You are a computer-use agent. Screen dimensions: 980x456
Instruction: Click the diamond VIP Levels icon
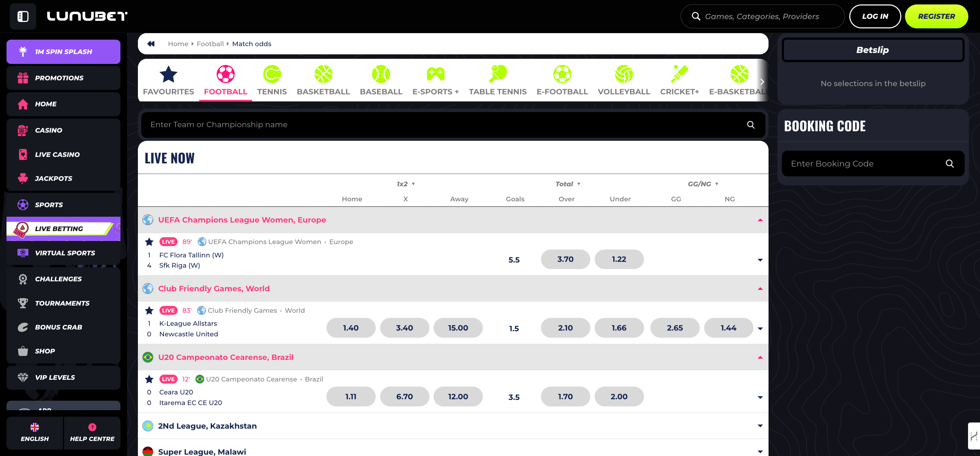[x=23, y=377]
